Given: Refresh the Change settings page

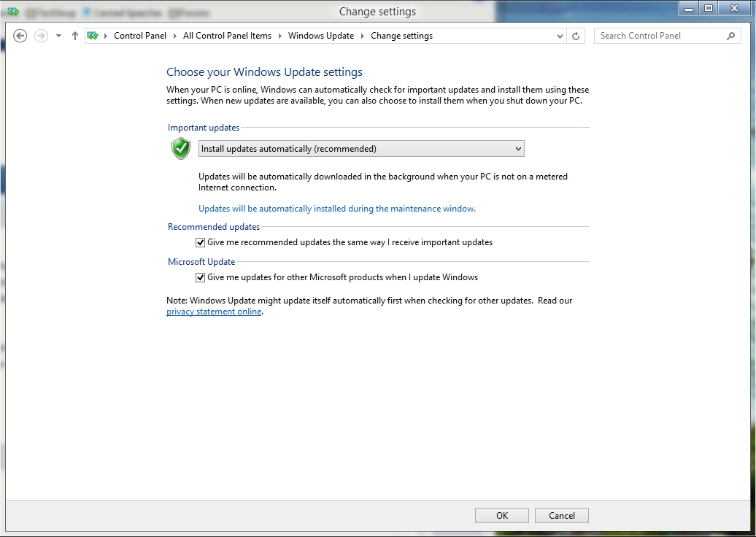Looking at the screenshot, I should pyautogui.click(x=576, y=36).
